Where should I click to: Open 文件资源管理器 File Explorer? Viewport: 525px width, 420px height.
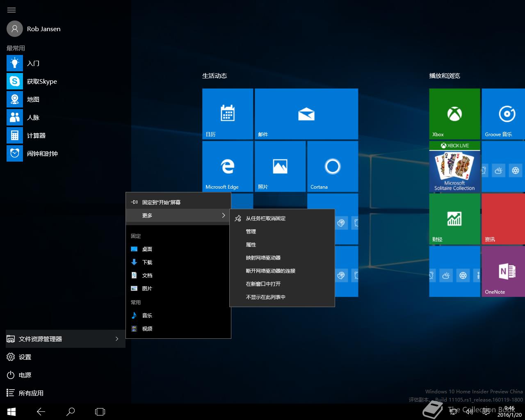[66, 339]
